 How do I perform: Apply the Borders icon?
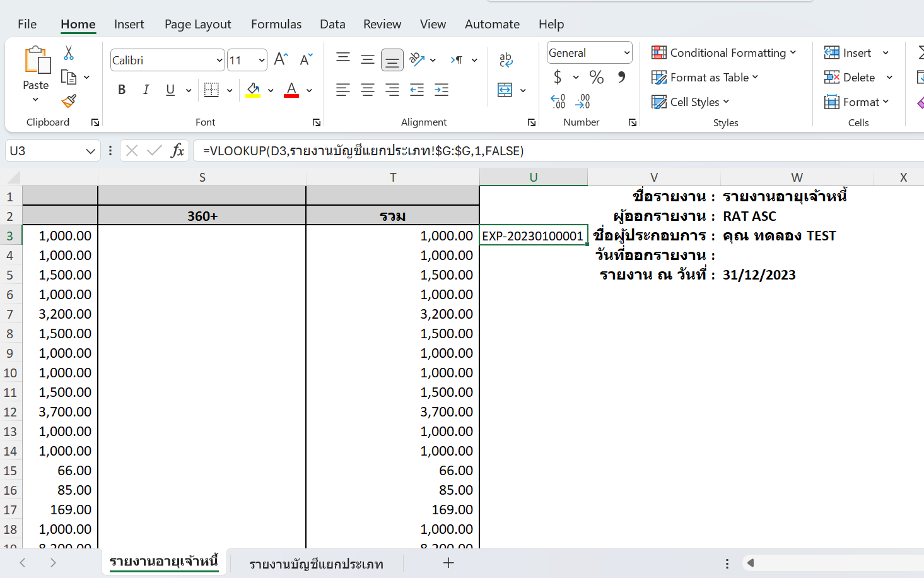pos(212,90)
